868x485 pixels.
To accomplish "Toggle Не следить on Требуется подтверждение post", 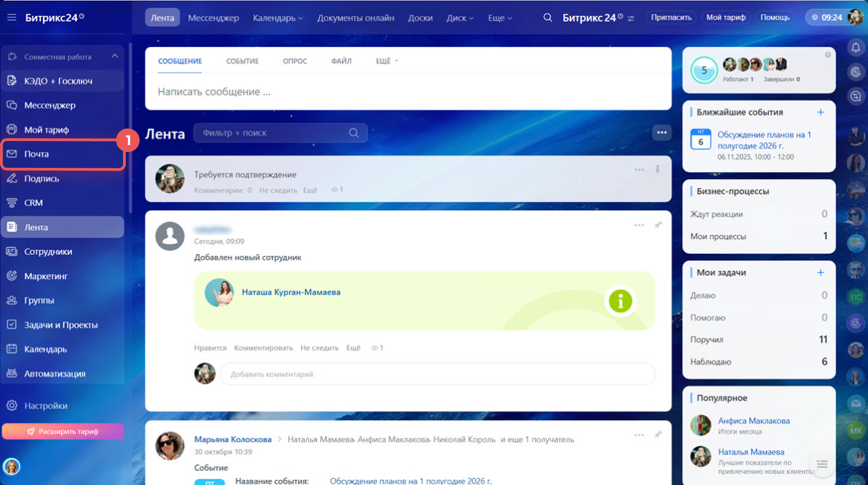I will click(x=278, y=190).
